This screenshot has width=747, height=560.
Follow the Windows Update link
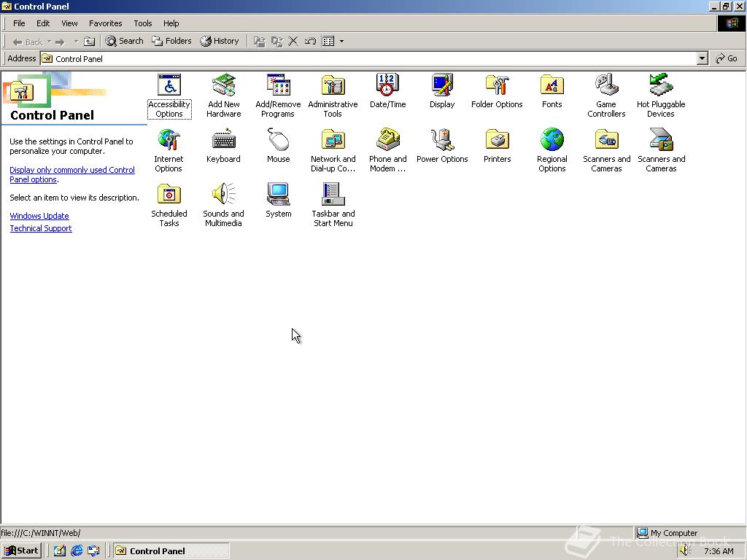click(x=39, y=216)
